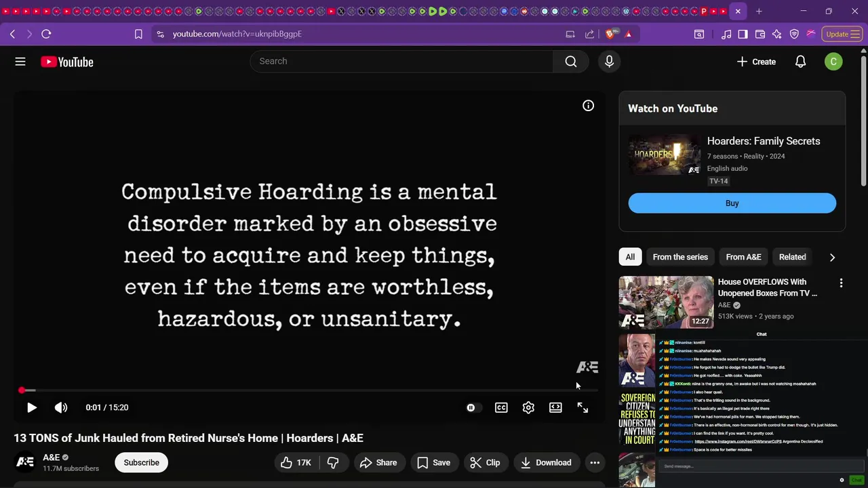This screenshot has height=488, width=868.
Task: Open House OVERFLOWS video thumbnail
Action: [666, 303]
